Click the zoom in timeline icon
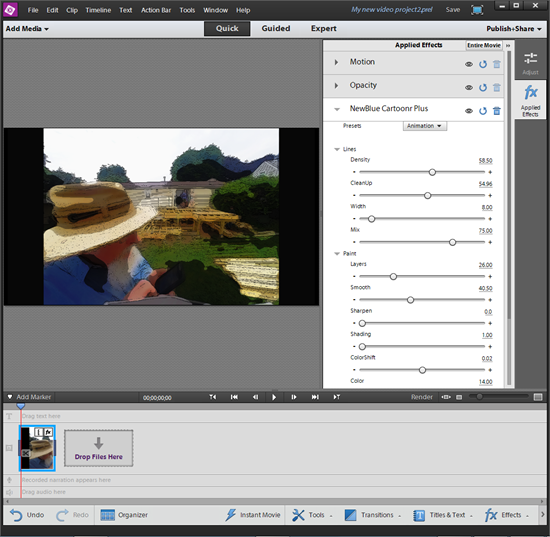The height and width of the screenshot is (537, 550). pos(538,397)
